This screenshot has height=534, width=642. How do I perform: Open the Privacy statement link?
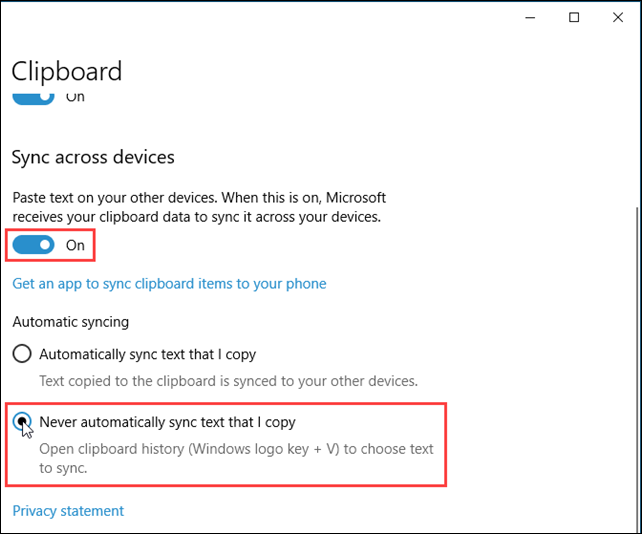pyautogui.click(x=68, y=511)
